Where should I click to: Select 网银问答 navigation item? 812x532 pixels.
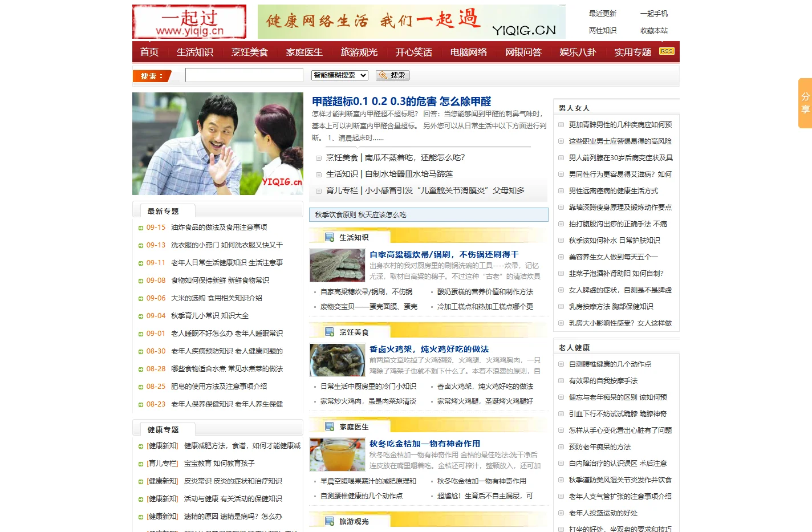click(x=523, y=52)
